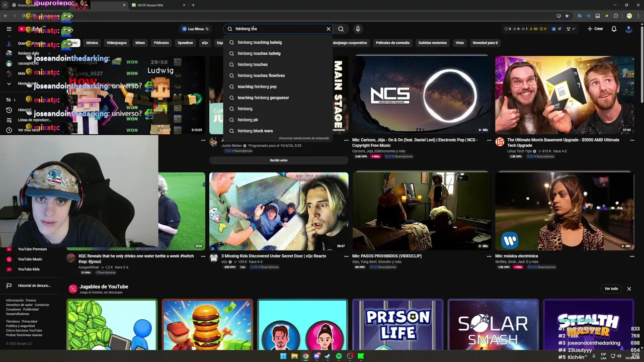644x362 pixels.
Task: Open Los filtros dropdown
Action: click(x=195, y=29)
